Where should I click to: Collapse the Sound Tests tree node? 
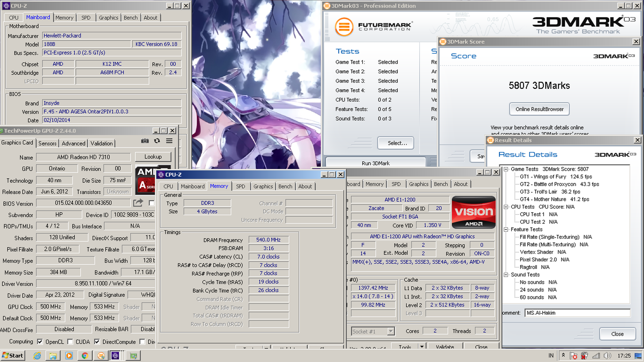click(506, 275)
